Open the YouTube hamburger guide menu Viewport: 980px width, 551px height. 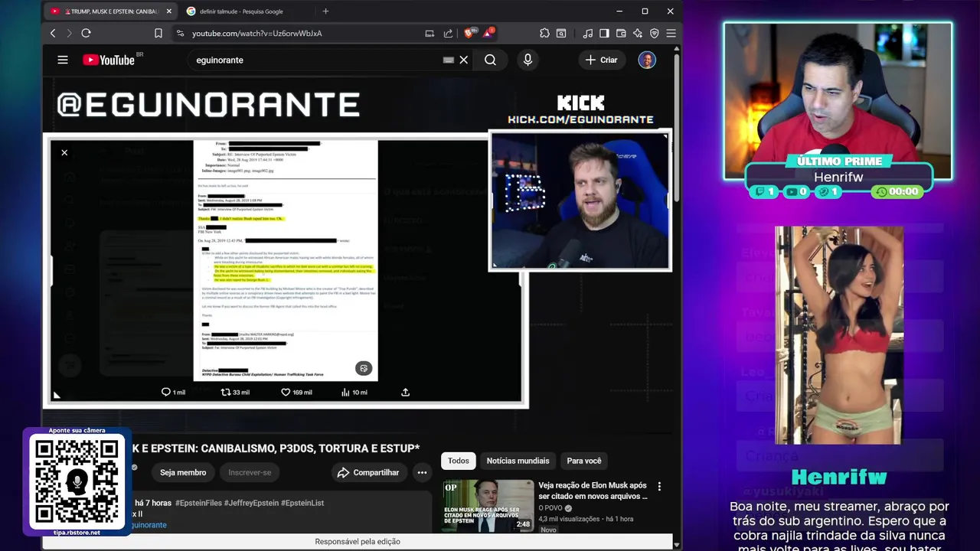(x=63, y=60)
